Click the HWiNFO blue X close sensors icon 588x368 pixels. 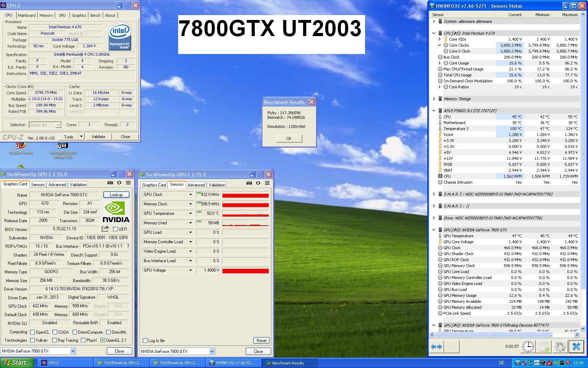[576, 347]
